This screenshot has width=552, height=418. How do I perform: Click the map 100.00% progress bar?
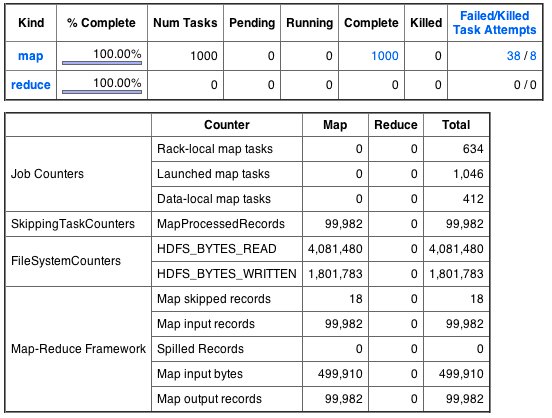[102, 63]
